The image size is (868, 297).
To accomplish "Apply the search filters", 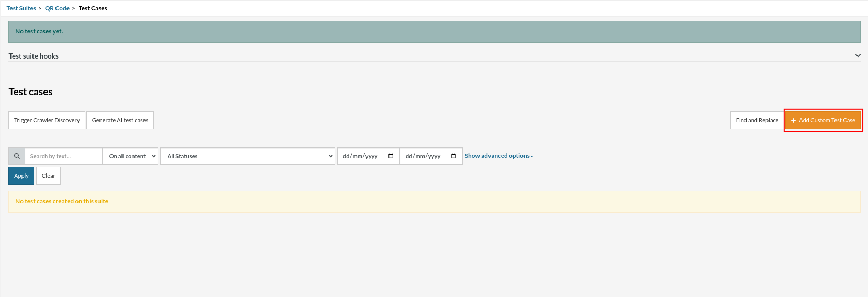I will [x=21, y=176].
